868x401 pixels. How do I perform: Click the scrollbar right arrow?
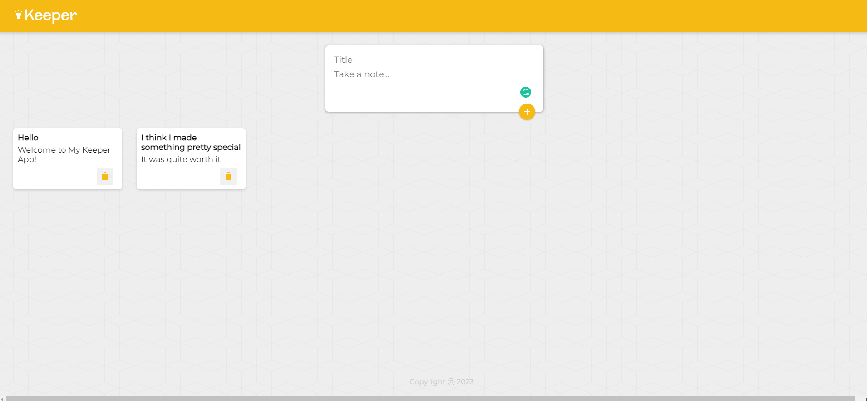point(865,399)
